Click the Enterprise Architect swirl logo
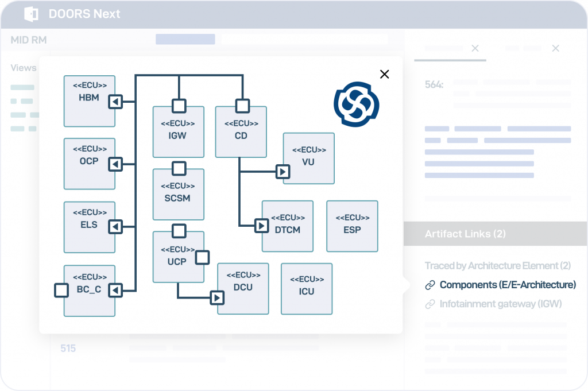Screen dimensions: 588x391 (357, 104)
